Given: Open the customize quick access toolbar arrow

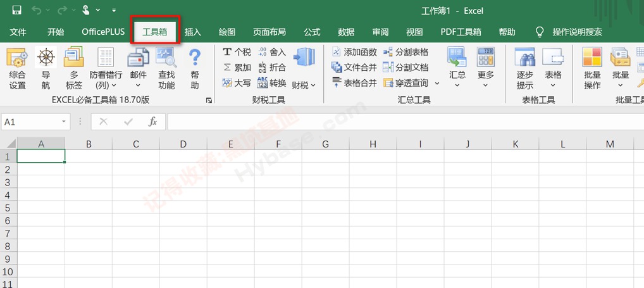Looking at the screenshot, I should click(x=114, y=11).
